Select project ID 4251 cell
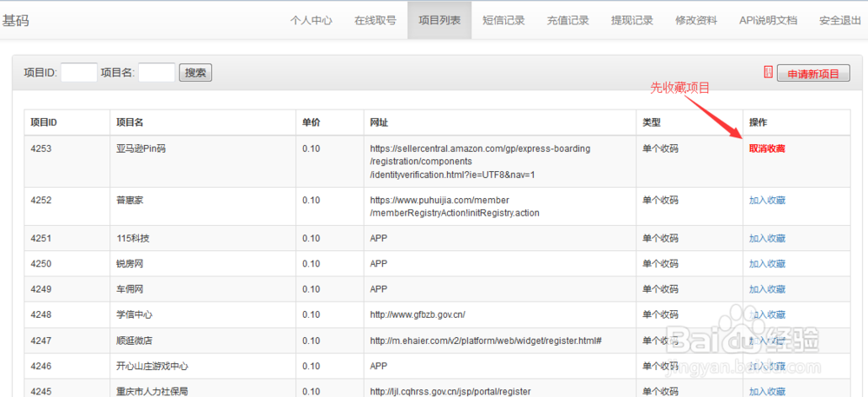This screenshot has height=397, width=868. (41, 239)
